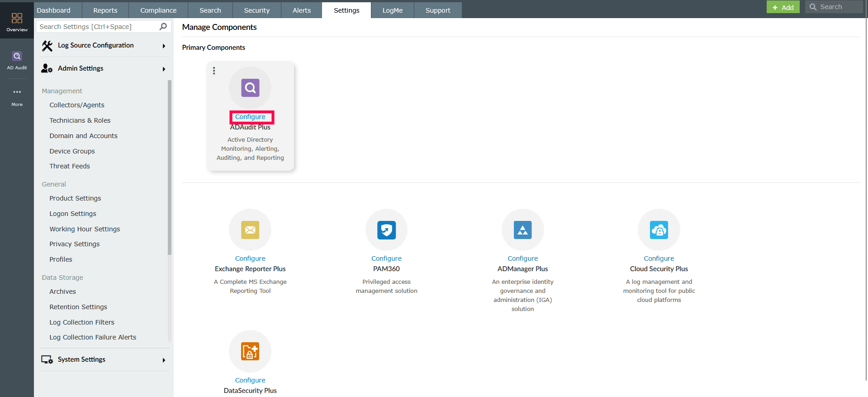
Task: Click the settings sidebar scrollbar
Action: pos(170,167)
